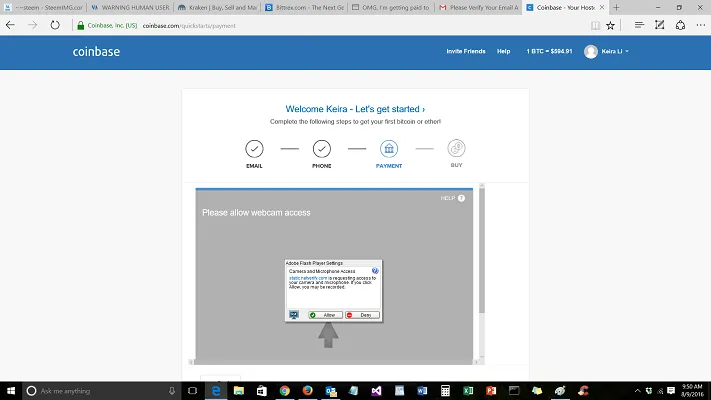Screen dimensions: 711x400
Task: Open the Help link in Coinbase header
Action: (x=503, y=51)
